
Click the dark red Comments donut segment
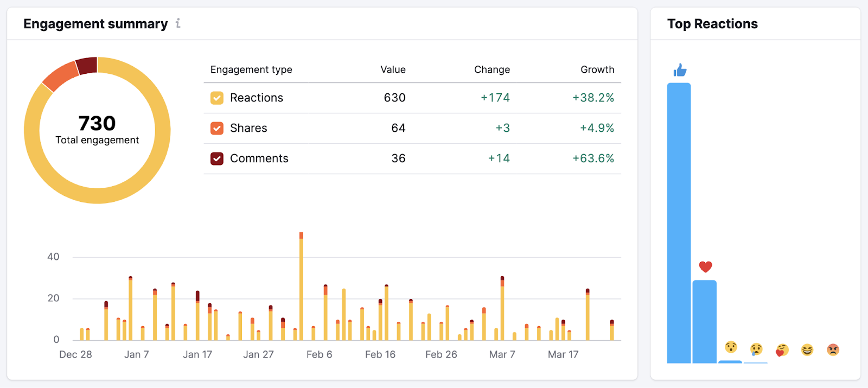[x=87, y=66]
